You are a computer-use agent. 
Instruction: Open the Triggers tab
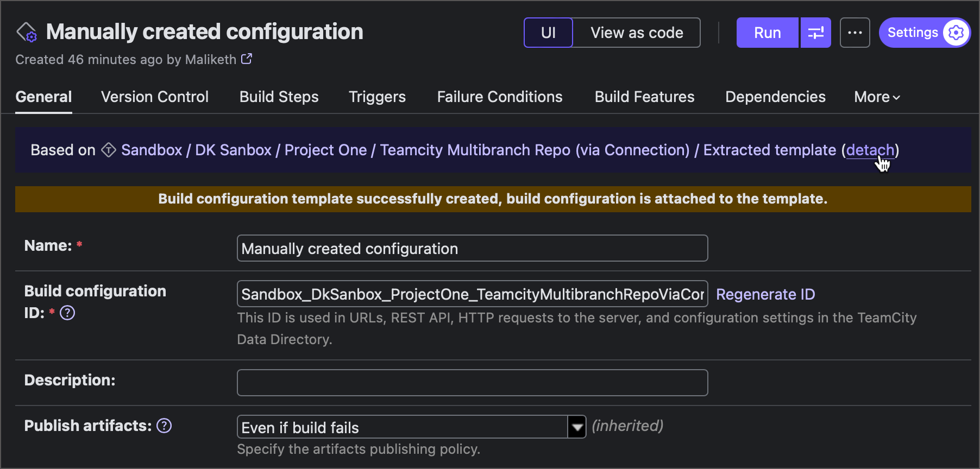377,97
